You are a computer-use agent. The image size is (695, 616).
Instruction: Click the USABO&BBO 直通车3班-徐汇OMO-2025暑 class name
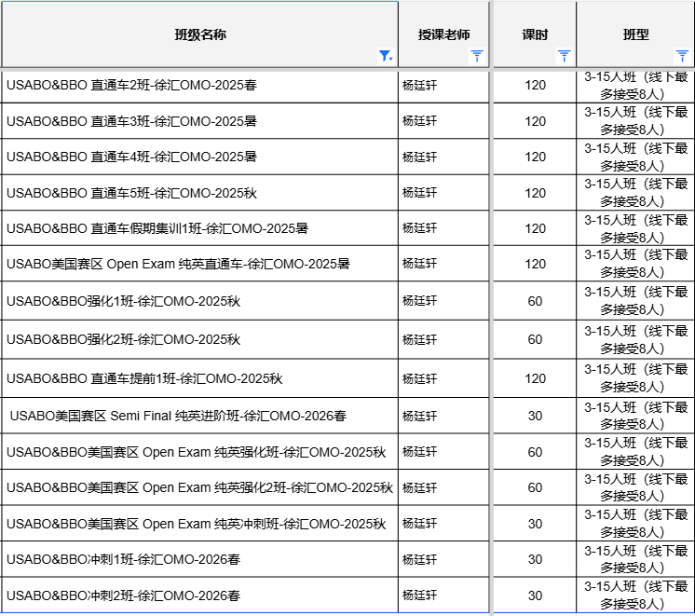pos(132,121)
